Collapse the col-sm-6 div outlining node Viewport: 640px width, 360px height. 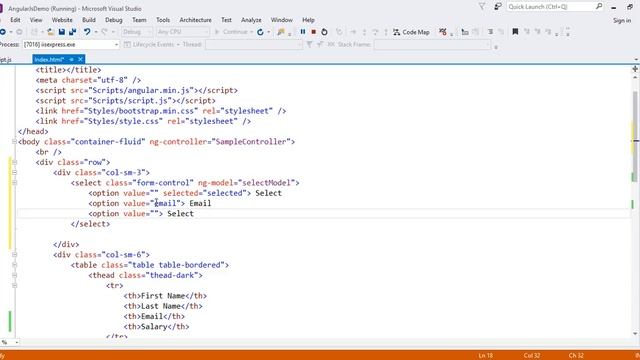pos(14,255)
